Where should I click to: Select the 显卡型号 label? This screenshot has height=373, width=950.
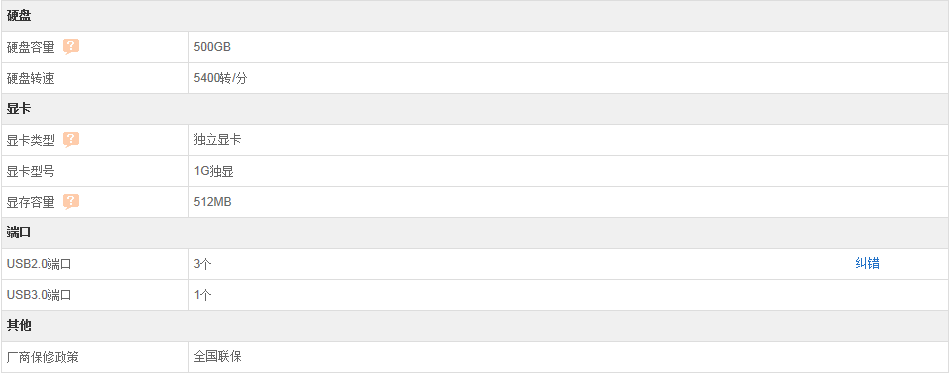pyautogui.click(x=30, y=171)
